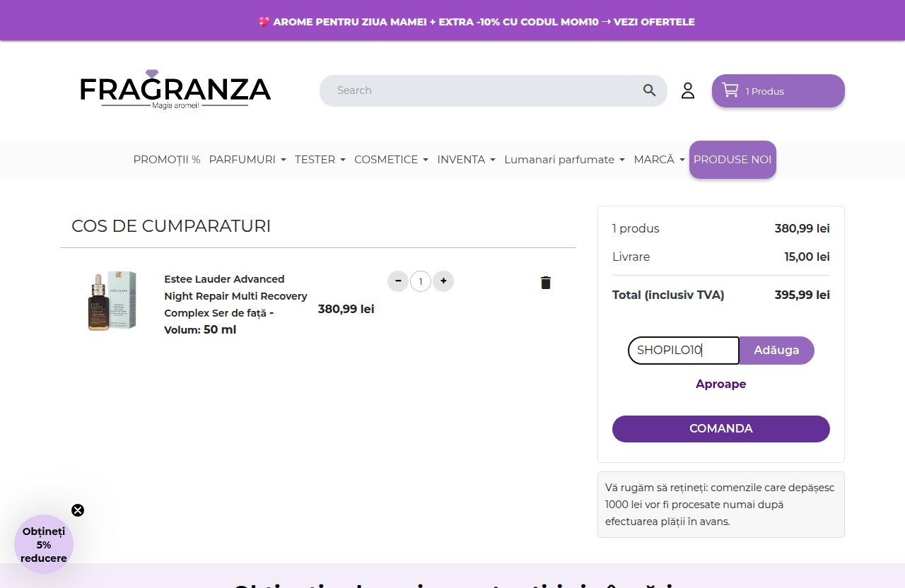
Task: Expand the COSMETICE dropdown menu
Action: 391,160
